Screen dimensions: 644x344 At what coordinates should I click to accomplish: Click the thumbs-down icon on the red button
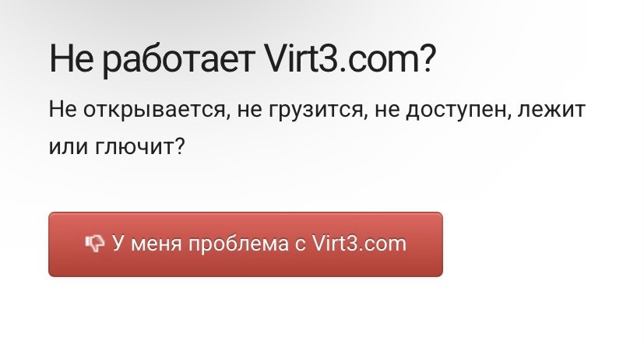click(x=95, y=244)
